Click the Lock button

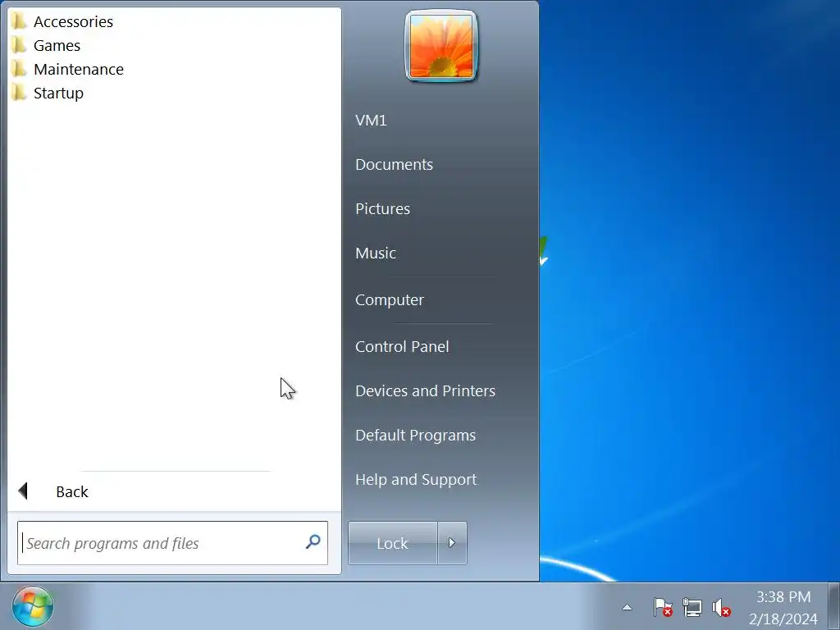click(393, 543)
